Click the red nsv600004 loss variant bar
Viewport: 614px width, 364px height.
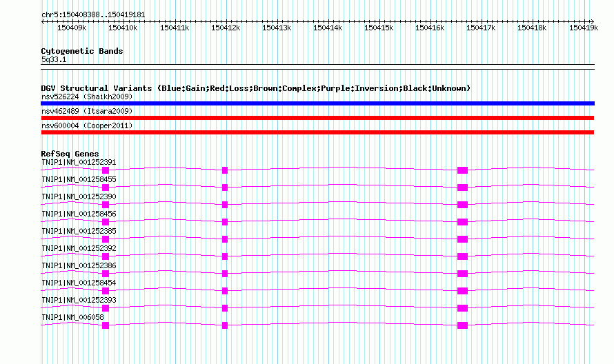point(317,132)
